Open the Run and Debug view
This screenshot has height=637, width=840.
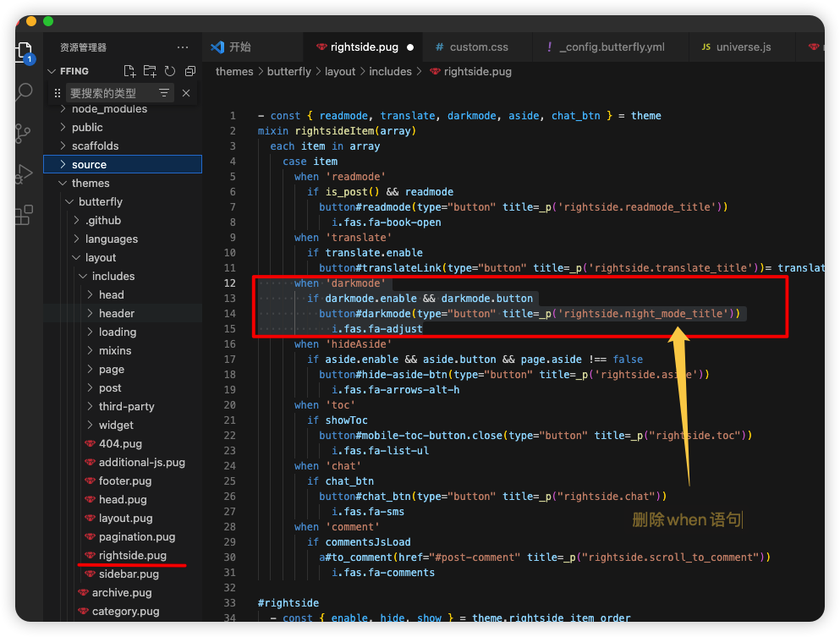point(24,174)
